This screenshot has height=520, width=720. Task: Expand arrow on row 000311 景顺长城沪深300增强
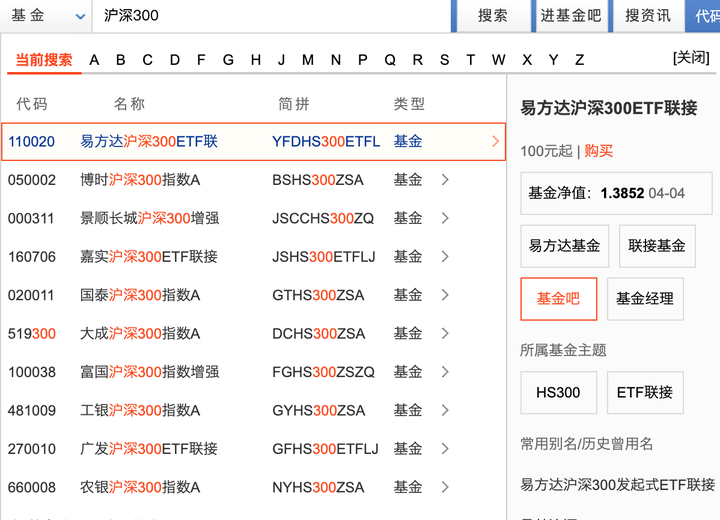[445, 218]
